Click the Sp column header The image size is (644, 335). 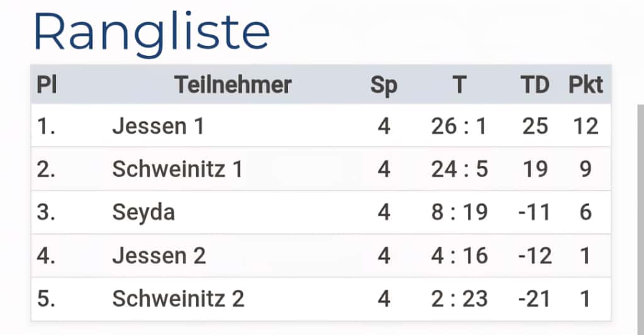[384, 84]
